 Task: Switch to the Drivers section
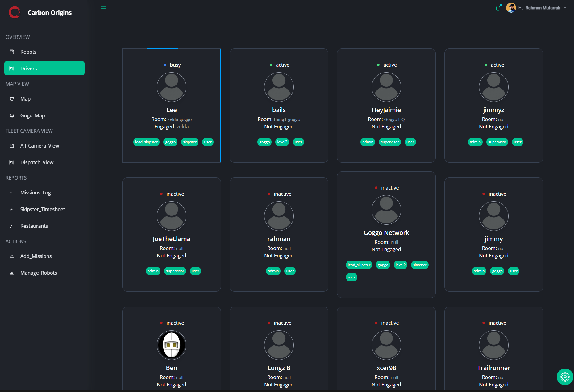29,68
